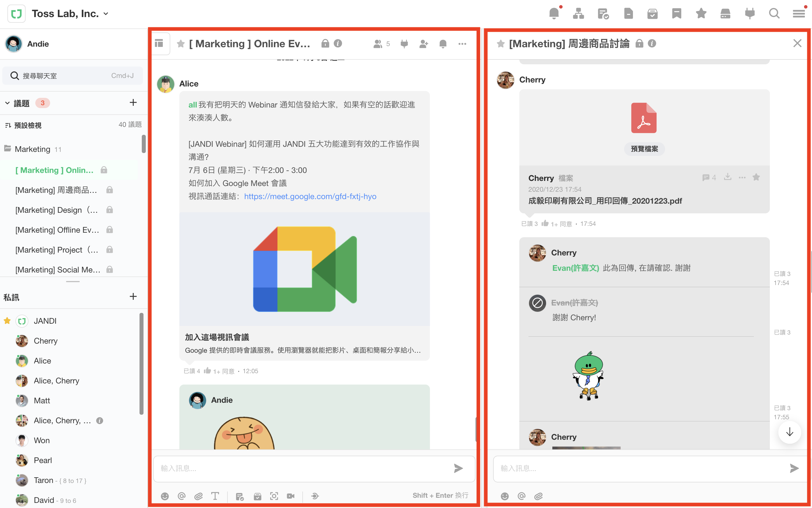Image resolution: width=812 pixels, height=508 pixels.
Task: Star the Marketing Online Event topic
Action: 181,44
